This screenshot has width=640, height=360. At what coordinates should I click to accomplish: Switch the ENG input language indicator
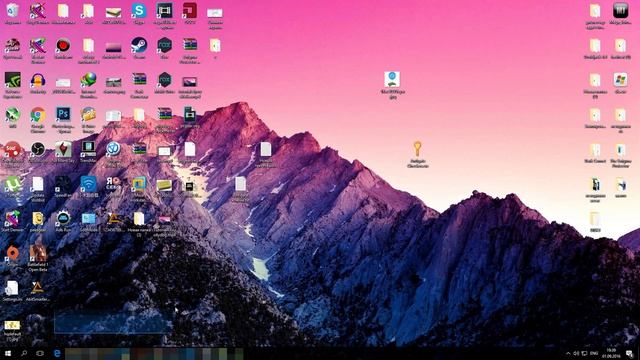[594, 353]
